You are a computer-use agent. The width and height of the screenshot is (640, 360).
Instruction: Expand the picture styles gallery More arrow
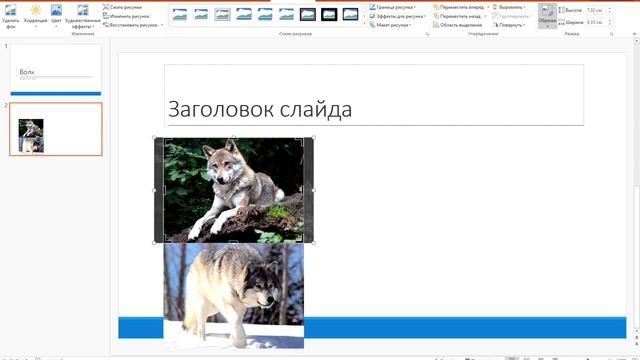coord(364,24)
